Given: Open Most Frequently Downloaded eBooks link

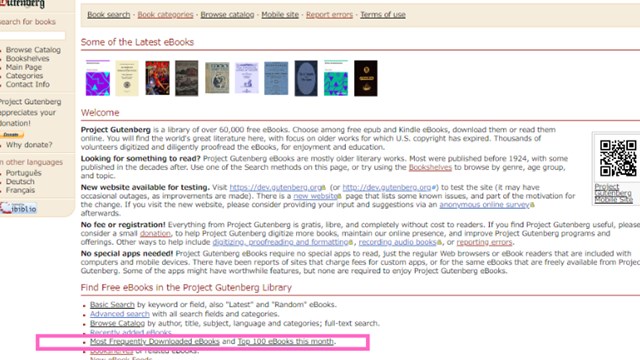Looking at the screenshot, I should [155, 342].
